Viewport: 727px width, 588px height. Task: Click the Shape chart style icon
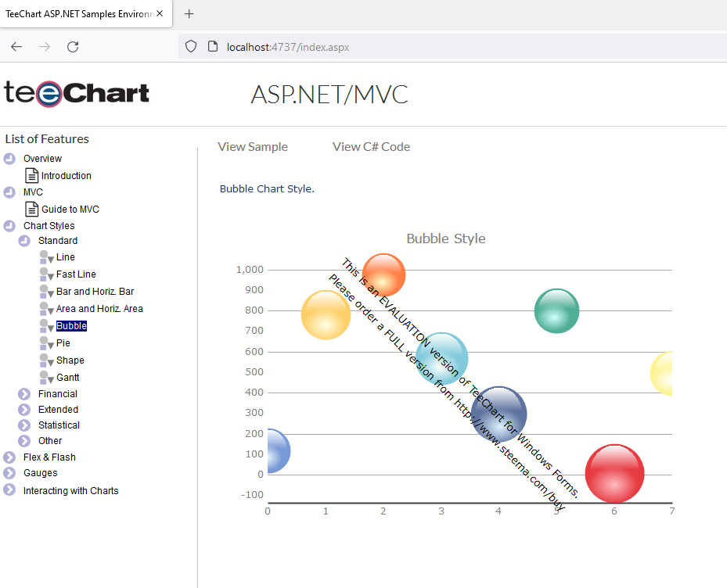click(x=46, y=360)
